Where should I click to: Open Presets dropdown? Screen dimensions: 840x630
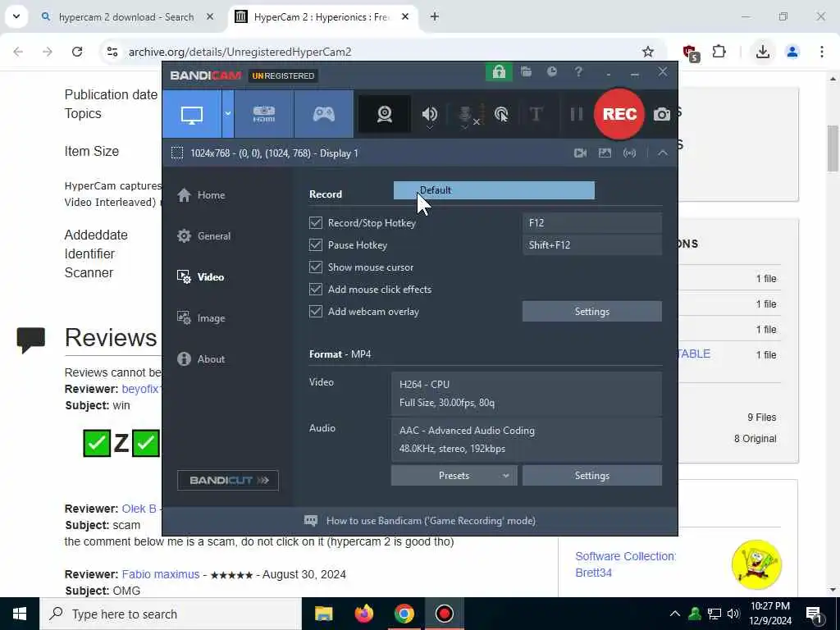[x=454, y=476]
